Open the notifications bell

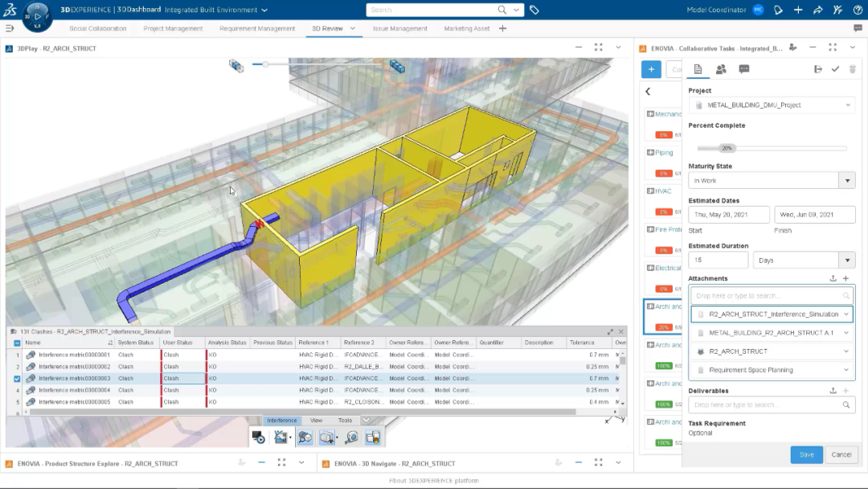(x=778, y=10)
